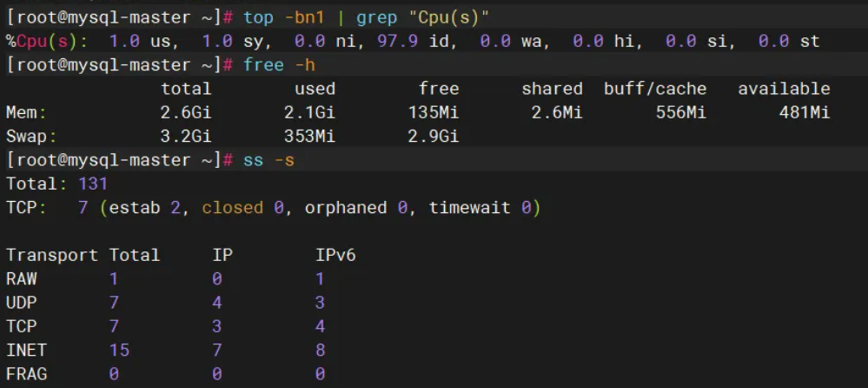868x388 pixels.
Task: Click the 'grep' command word
Action: pyautogui.click(x=376, y=17)
